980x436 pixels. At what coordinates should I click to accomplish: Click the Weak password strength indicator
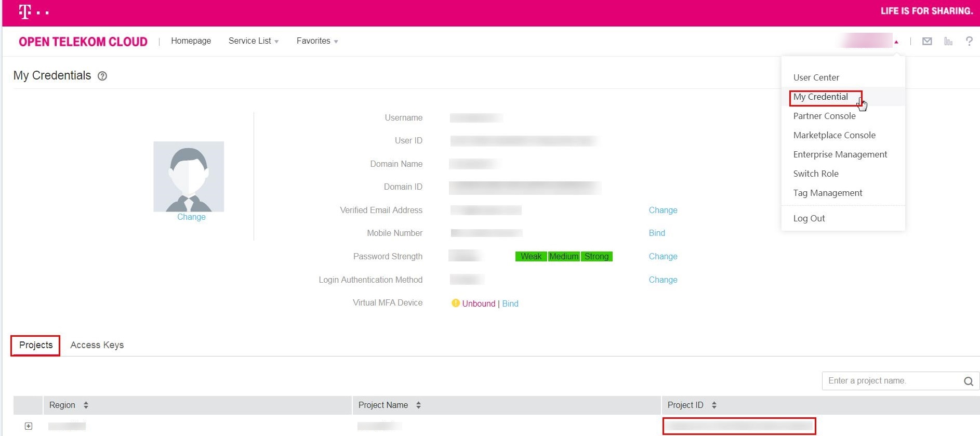[x=531, y=256]
